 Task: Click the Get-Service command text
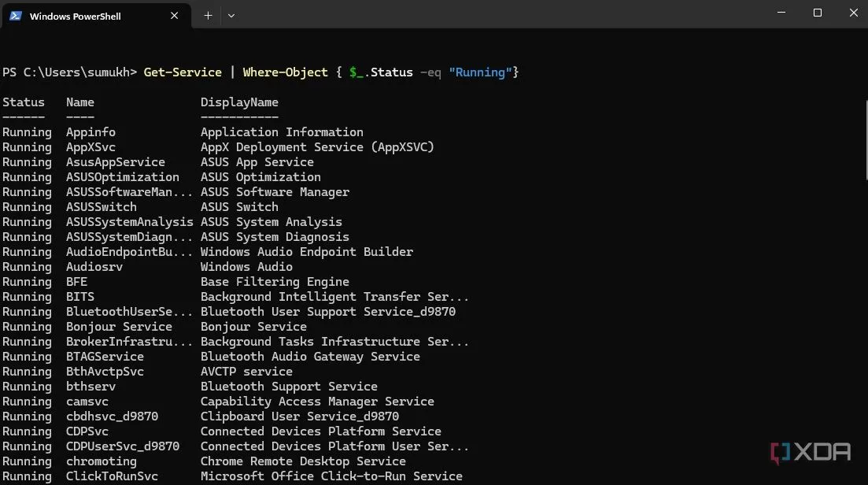183,72
